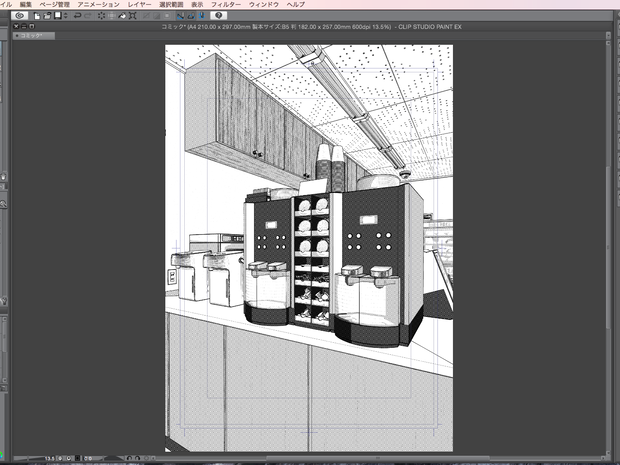Expand save options stepper arrows beside Save icon
This screenshot has width=620, height=465.
click(66, 16)
